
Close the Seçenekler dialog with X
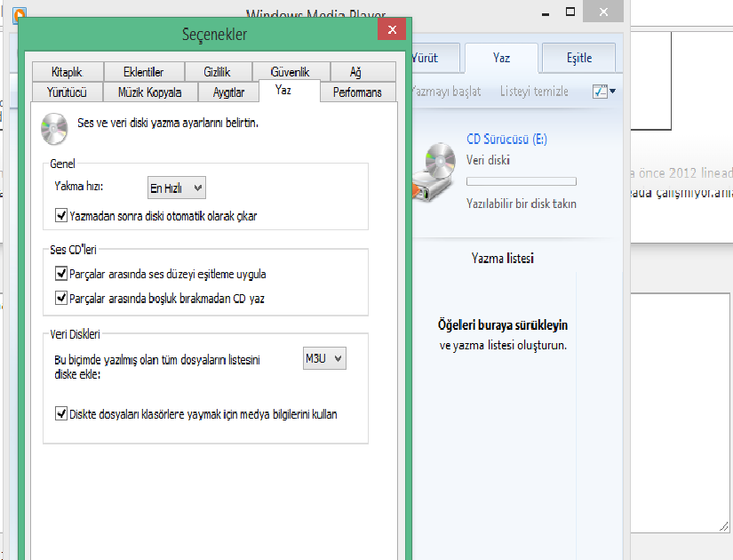tap(392, 30)
